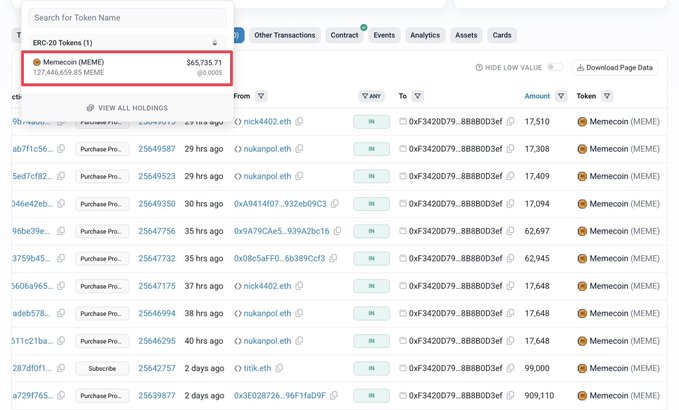This screenshot has width=679, height=410.
Task: Click the Purchase Pro badge in block 25639877 row
Action: [x=102, y=396]
